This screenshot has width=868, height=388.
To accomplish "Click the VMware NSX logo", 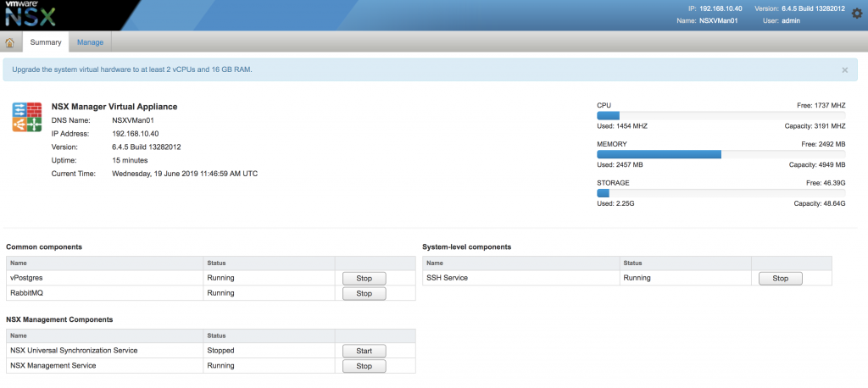I will tap(30, 14).
